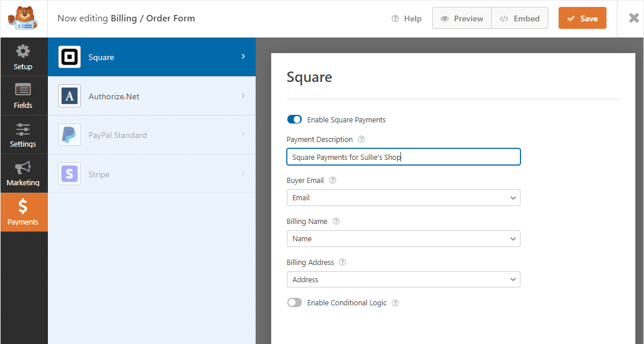Open the Authorize.Net payment settings

151,96
